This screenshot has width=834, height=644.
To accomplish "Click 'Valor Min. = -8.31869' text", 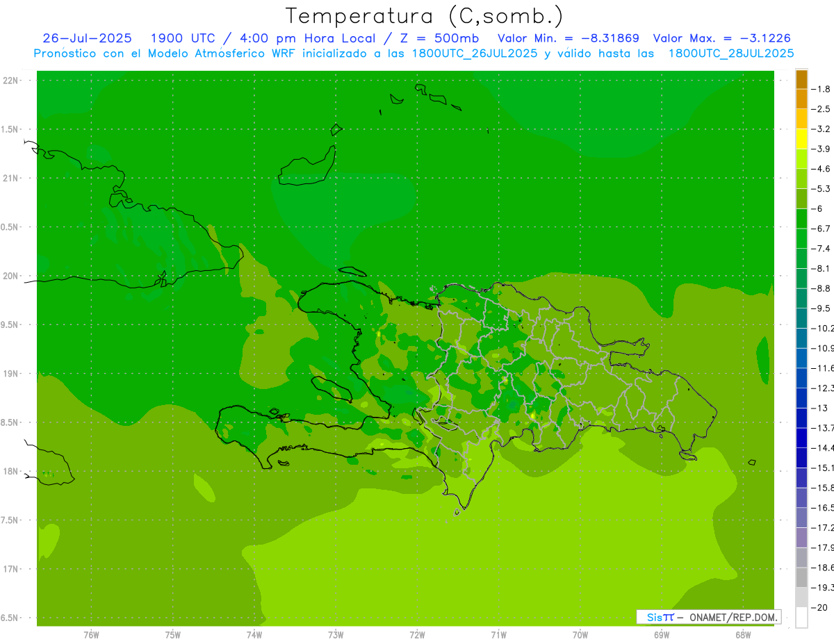I will [x=568, y=38].
